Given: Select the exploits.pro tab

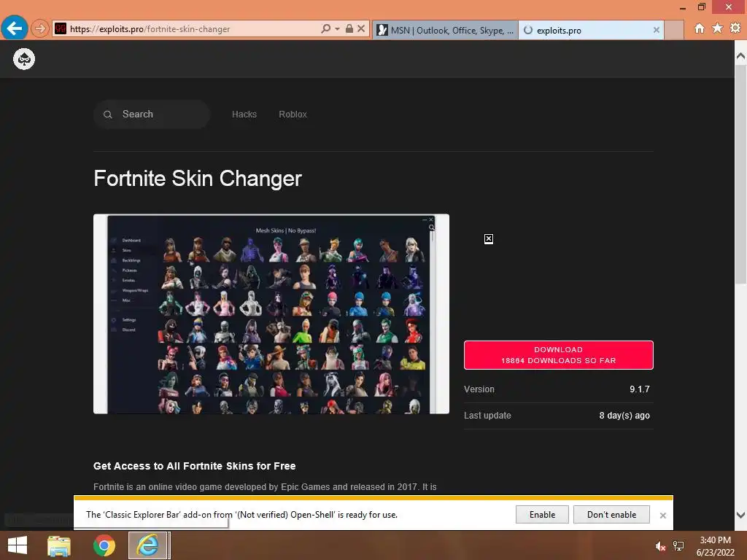Looking at the screenshot, I should coord(591,30).
